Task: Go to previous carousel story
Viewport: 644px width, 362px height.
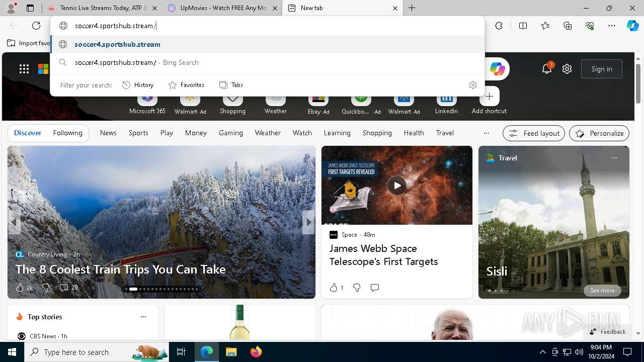Action: pyautogui.click(x=14, y=222)
